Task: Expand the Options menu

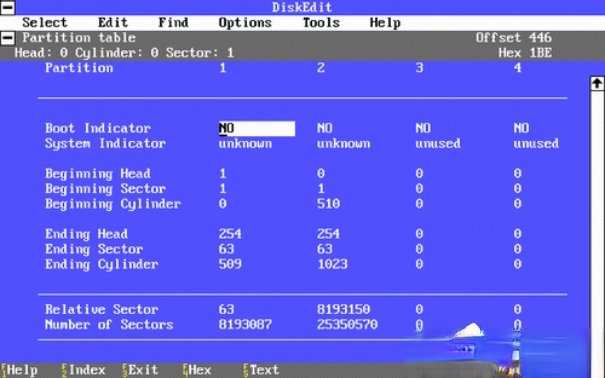Action: (245, 23)
